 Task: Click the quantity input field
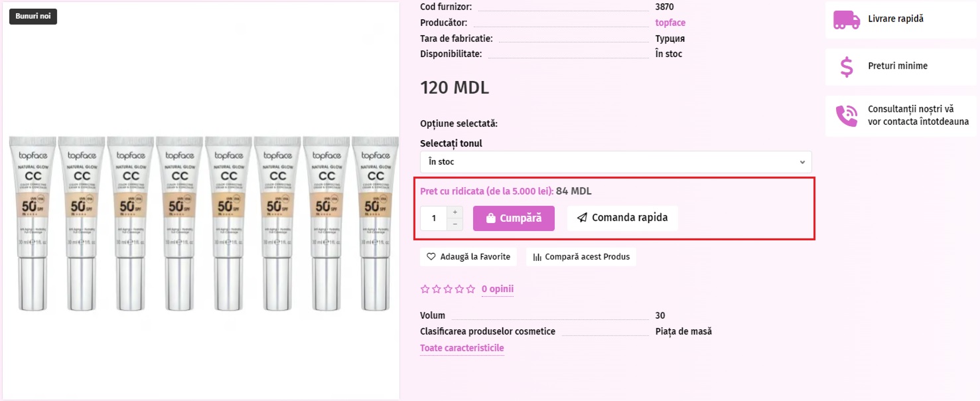(434, 218)
